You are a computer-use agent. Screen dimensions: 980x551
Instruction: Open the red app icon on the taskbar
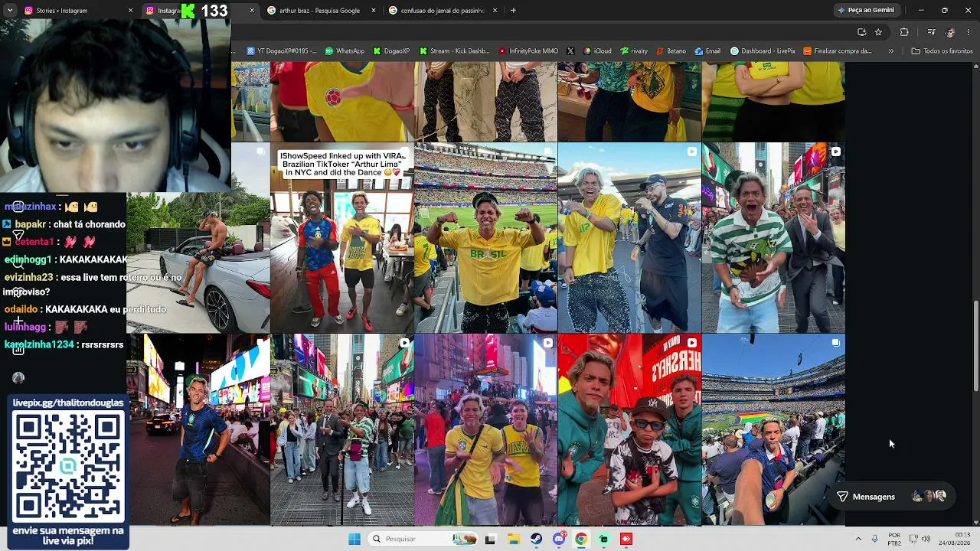[626, 539]
